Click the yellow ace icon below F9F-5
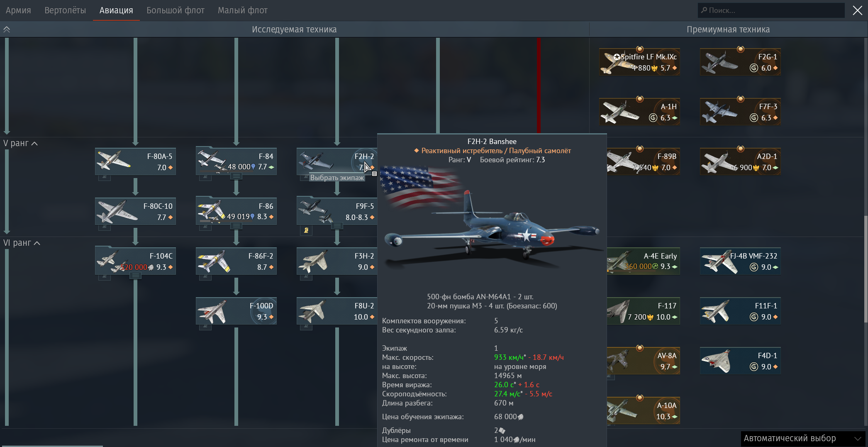Viewport: 868px width, 447px height. click(x=306, y=230)
